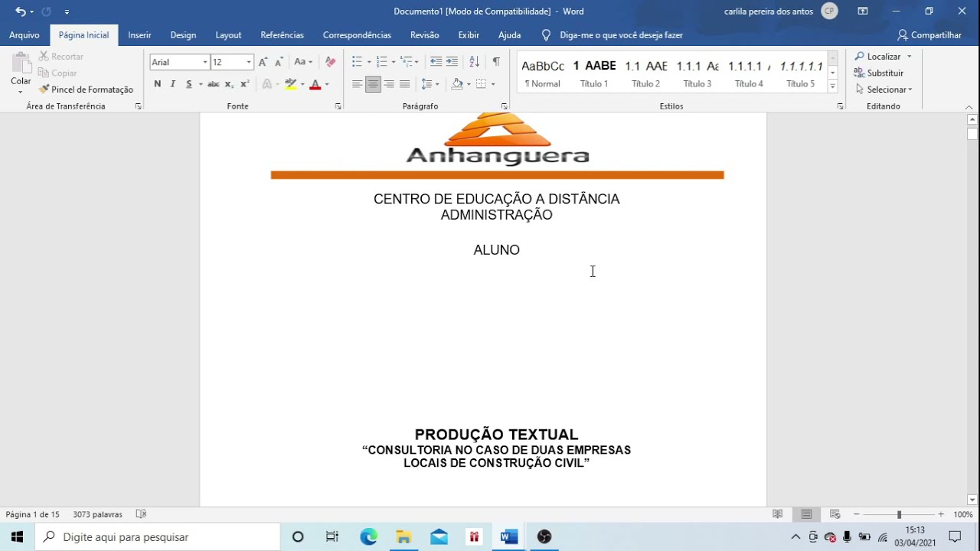Center-align the paragraph
980x551 pixels.
coord(373,84)
